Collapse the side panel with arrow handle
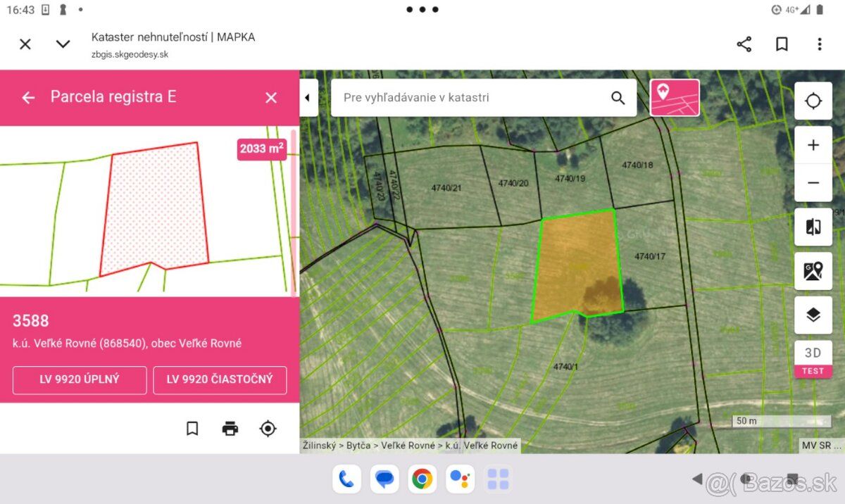Screen dimensions: 845x504 point(308,98)
